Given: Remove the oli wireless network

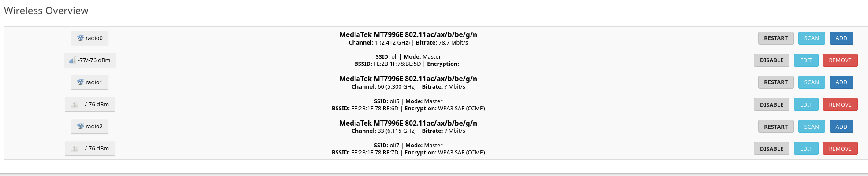Looking at the screenshot, I should click(840, 60).
